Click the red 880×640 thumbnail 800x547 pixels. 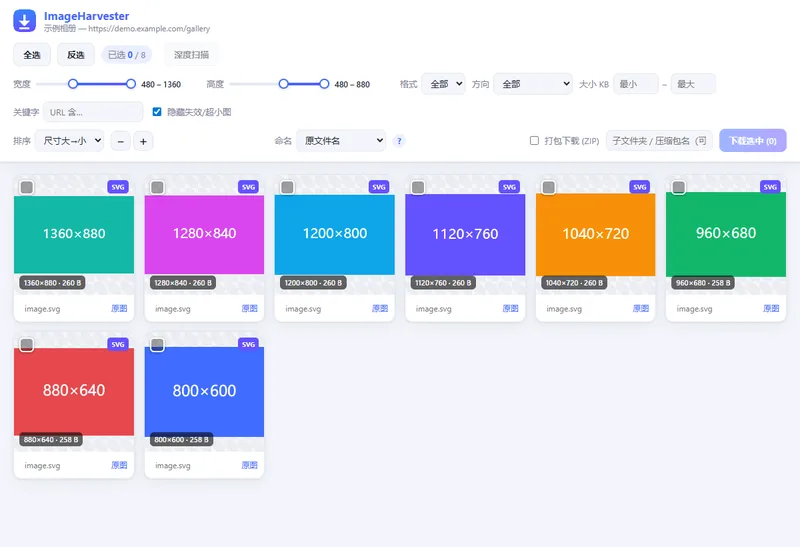pyautogui.click(x=74, y=391)
